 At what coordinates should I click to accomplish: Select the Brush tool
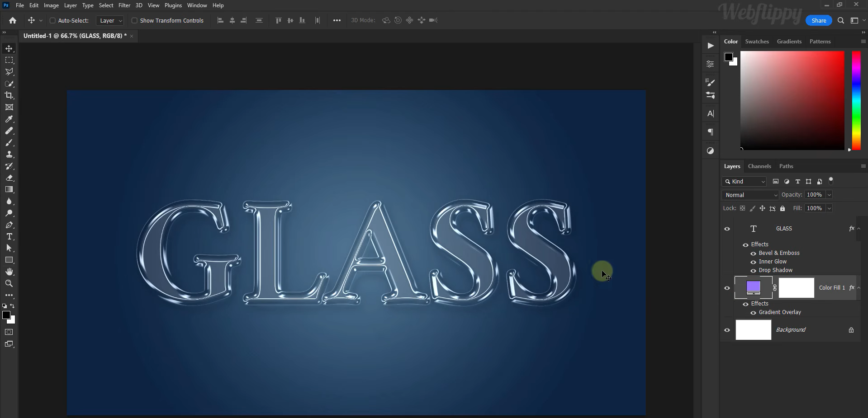[9, 143]
